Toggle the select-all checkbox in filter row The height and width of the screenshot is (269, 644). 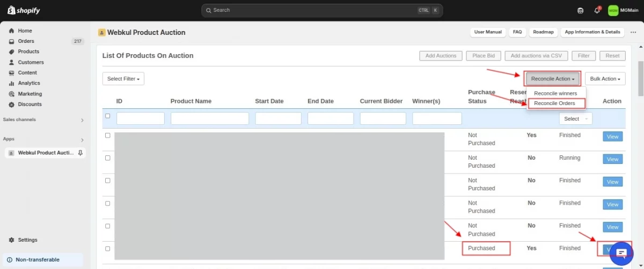pyautogui.click(x=108, y=116)
